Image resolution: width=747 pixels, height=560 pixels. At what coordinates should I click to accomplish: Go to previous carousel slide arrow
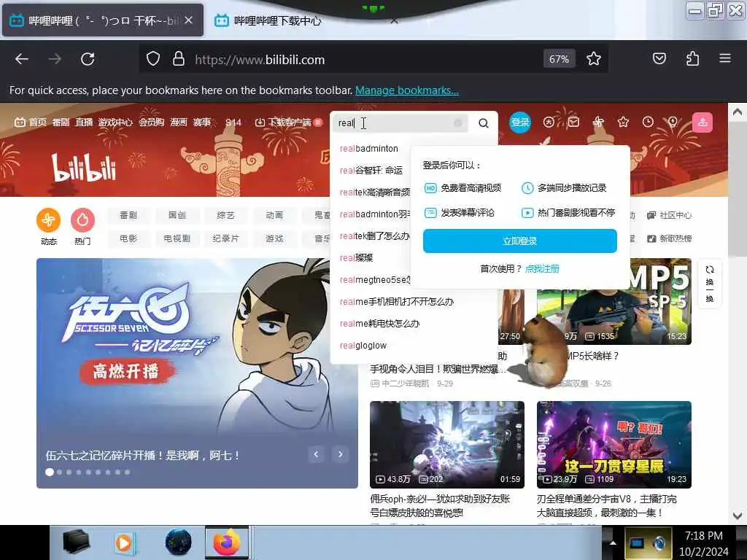click(317, 454)
